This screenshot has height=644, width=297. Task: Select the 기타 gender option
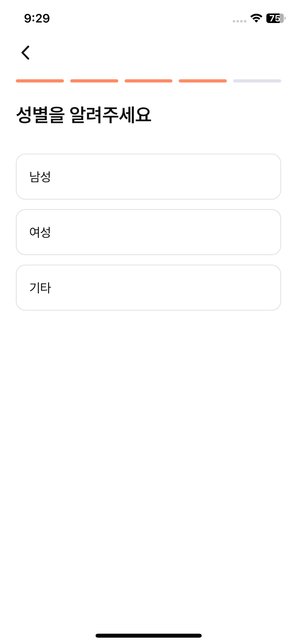(148, 288)
